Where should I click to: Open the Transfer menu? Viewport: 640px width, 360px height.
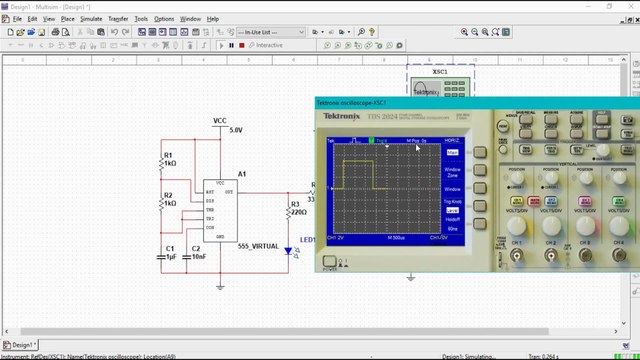click(118, 19)
